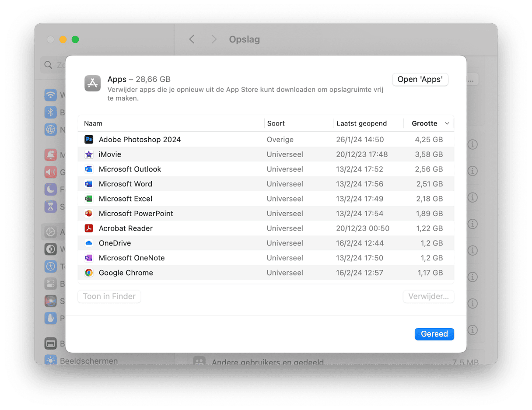Screen dimensions: 532x410
Task: Click Universeel in the Microsoft Excel row
Action: pos(285,199)
